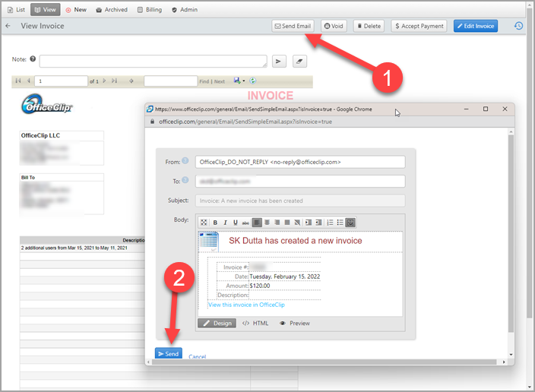Click the To help icon
This screenshot has width=535, height=392.
click(185, 180)
